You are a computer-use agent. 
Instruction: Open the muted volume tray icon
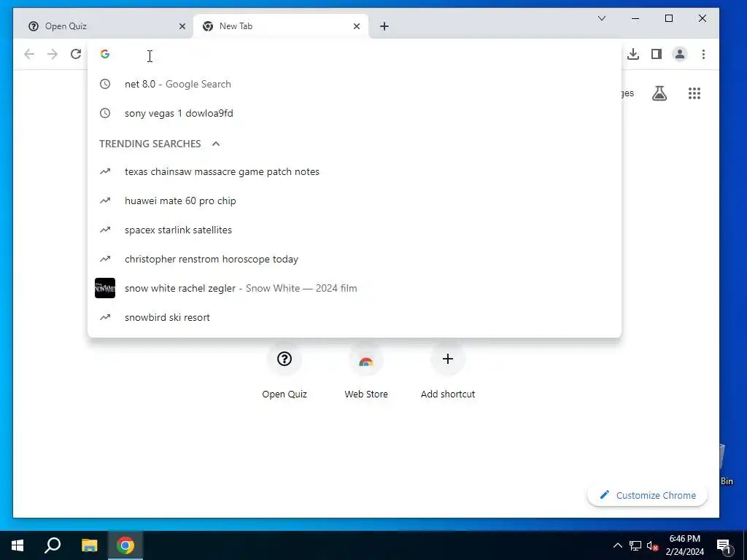coord(652,545)
